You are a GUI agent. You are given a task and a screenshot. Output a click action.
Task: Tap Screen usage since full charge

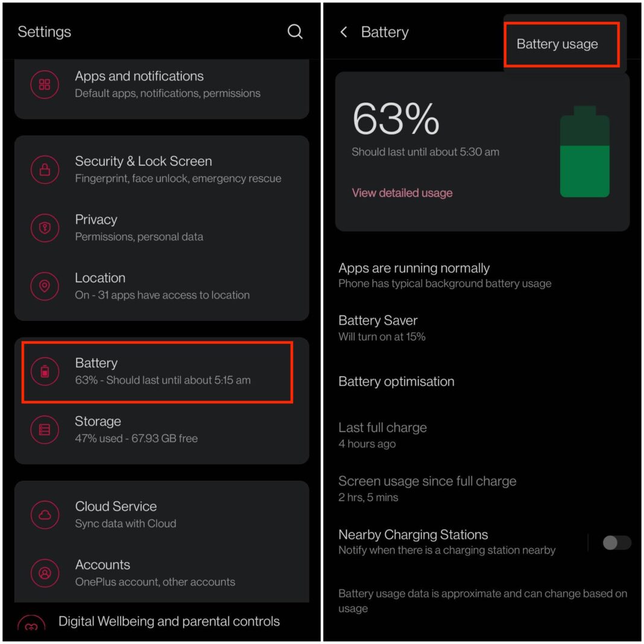click(x=428, y=481)
